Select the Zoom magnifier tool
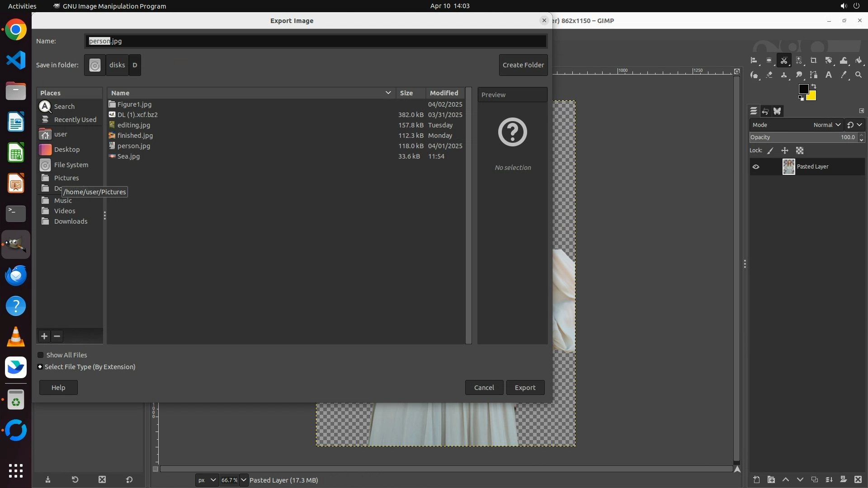Screen dimensions: 868x488 pyautogui.click(x=859, y=75)
